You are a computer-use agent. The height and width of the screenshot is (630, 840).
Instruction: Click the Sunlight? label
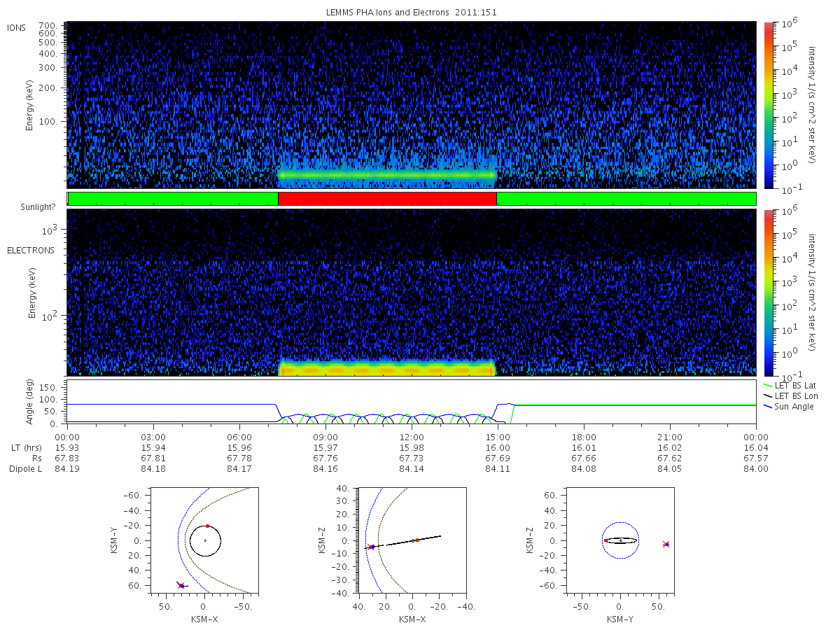(28, 207)
